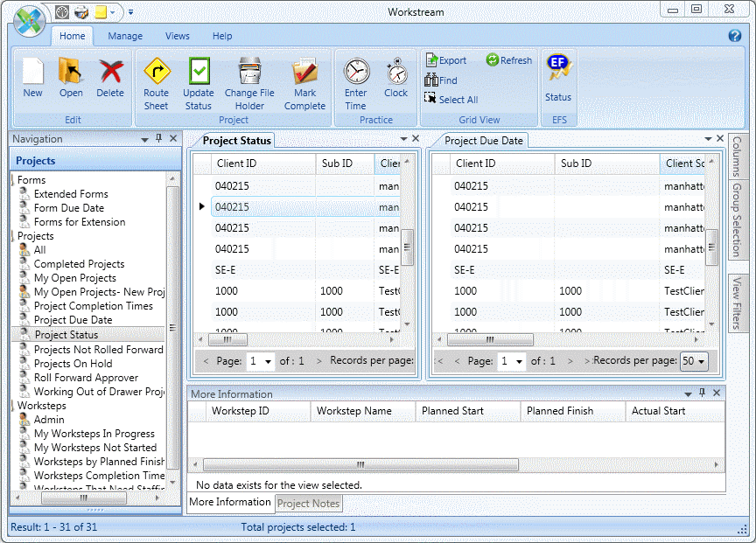Image resolution: width=756 pixels, height=543 pixels.
Task: Mark the project complete using Mark Complete
Action: point(304,77)
